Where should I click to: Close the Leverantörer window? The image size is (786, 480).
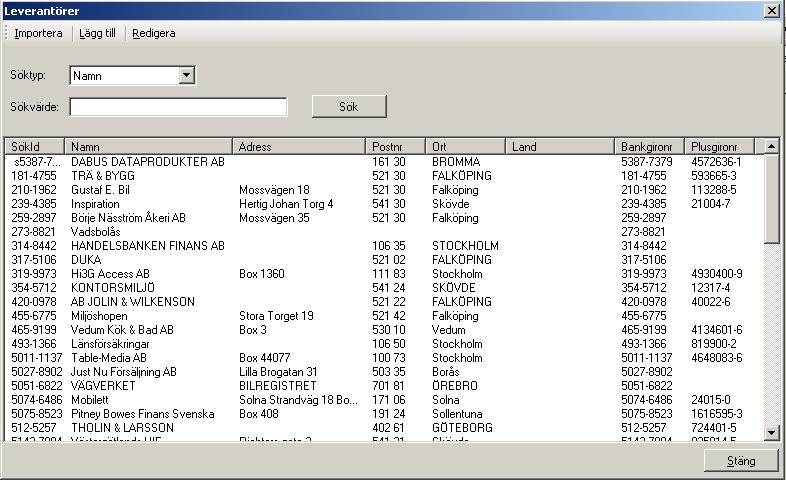tap(771, 11)
